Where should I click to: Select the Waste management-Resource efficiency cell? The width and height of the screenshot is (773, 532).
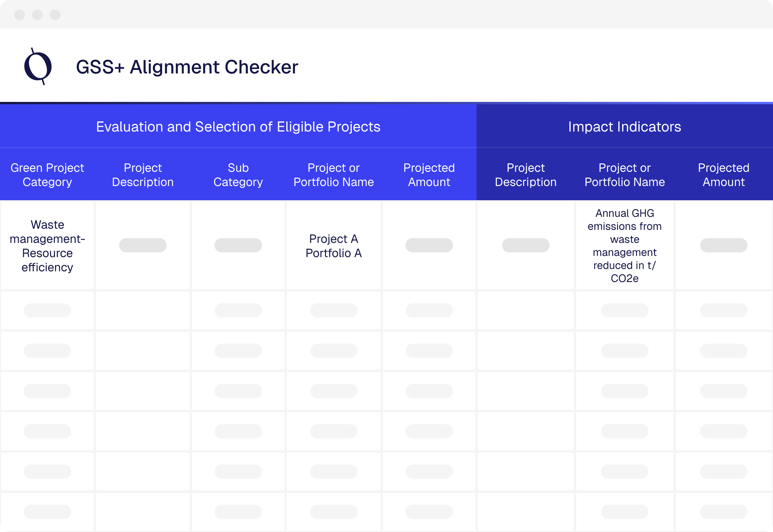(x=47, y=246)
